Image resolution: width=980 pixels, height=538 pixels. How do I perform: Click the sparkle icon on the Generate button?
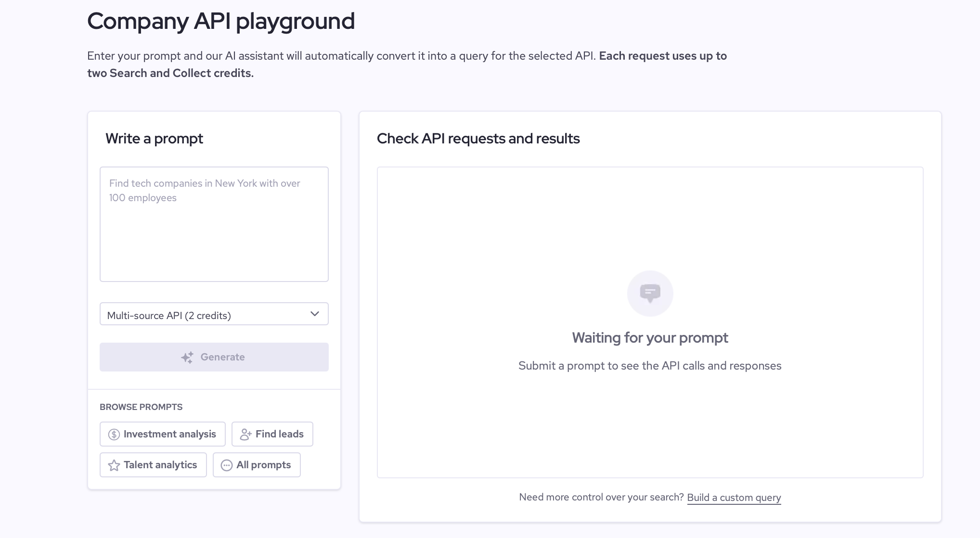click(x=187, y=357)
